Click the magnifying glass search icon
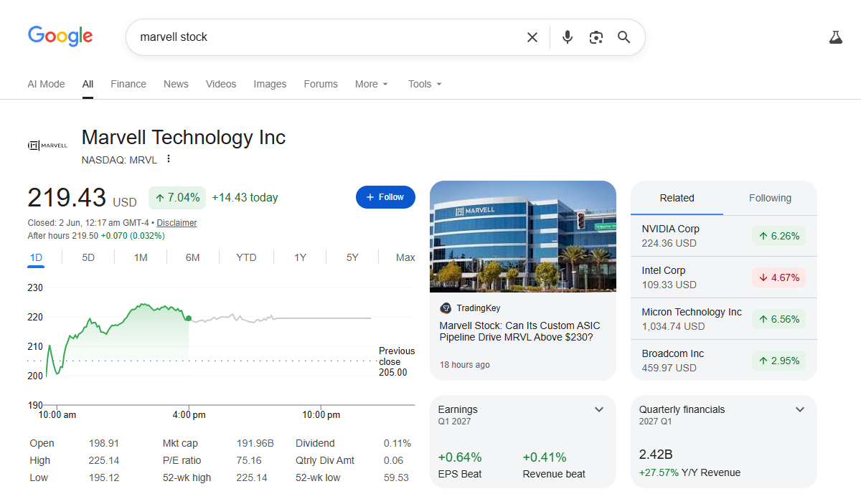This screenshot has width=861, height=504. [624, 37]
